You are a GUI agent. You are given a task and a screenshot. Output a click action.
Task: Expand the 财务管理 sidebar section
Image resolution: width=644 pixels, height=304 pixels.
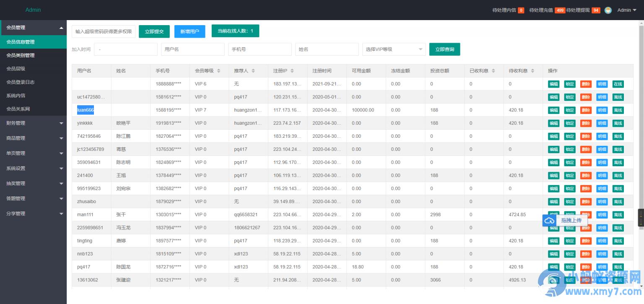click(x=33, y=123)
